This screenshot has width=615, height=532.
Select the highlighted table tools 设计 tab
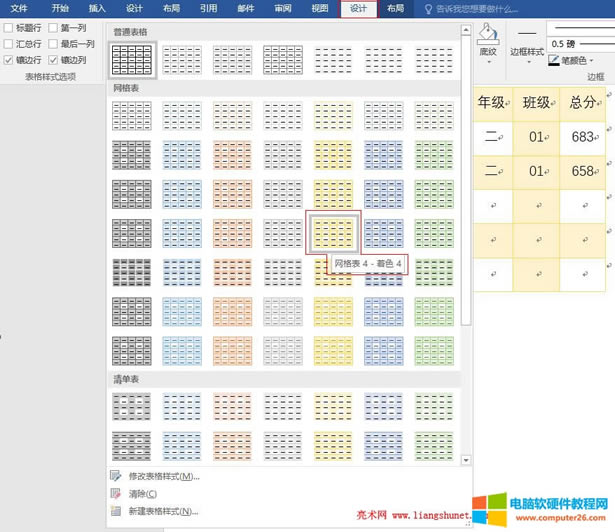click(358, 9)
